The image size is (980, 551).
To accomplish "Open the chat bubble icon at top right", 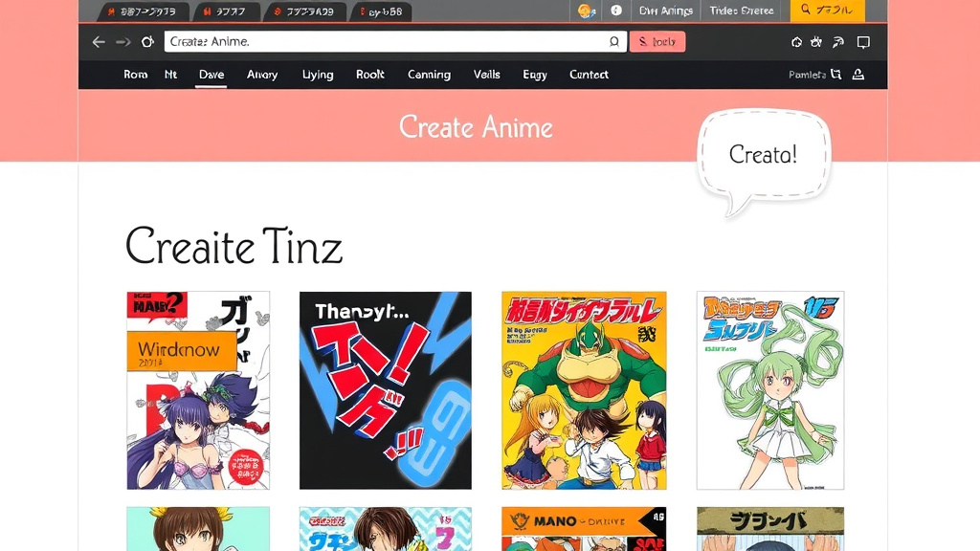I will (862, 42).
